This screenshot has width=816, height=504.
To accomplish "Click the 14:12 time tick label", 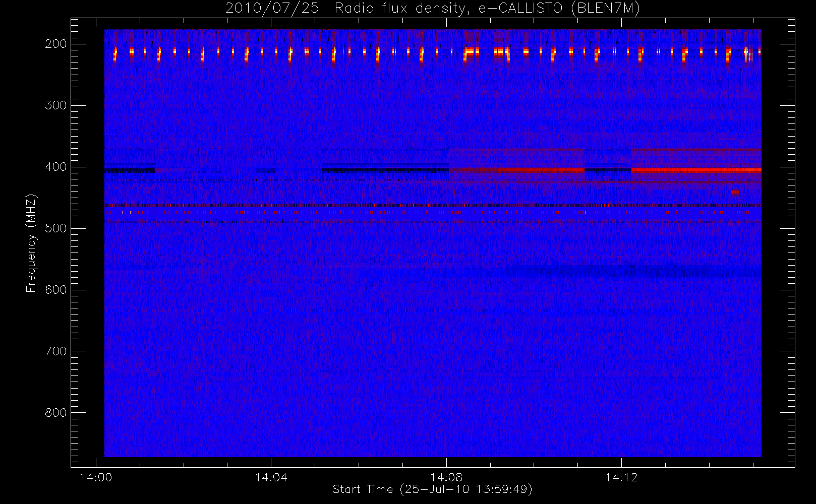I will coord(621,477).
